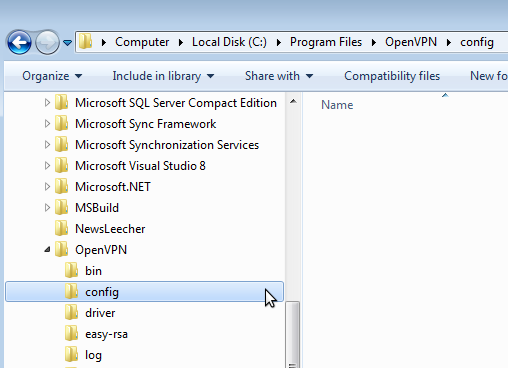Click Microsoft SQL Server Compact Edition folder icon
This screenshot has width=508, height=368.
(x=62, y=102)
